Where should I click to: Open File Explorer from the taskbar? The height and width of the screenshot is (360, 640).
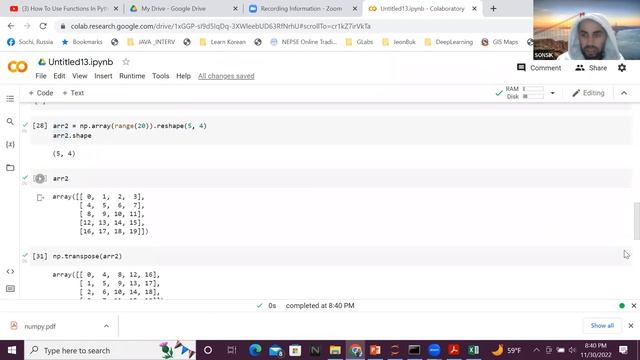pyautogui.click(x=335, y=350)
